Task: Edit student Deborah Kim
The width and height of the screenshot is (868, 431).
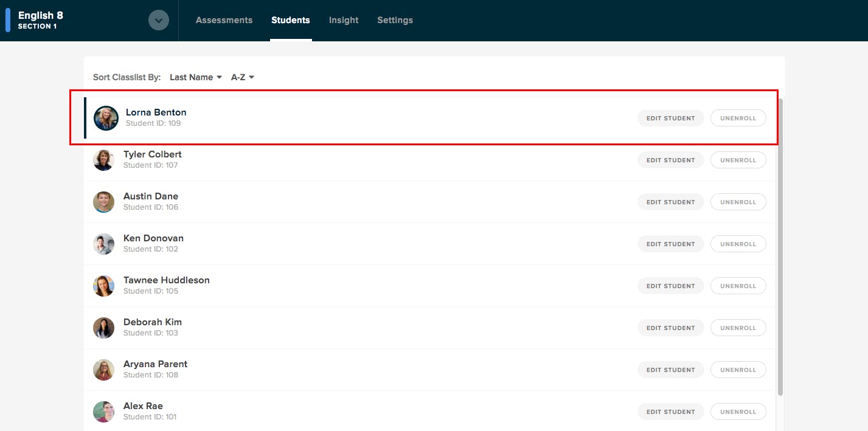Action: pos(670,328)
